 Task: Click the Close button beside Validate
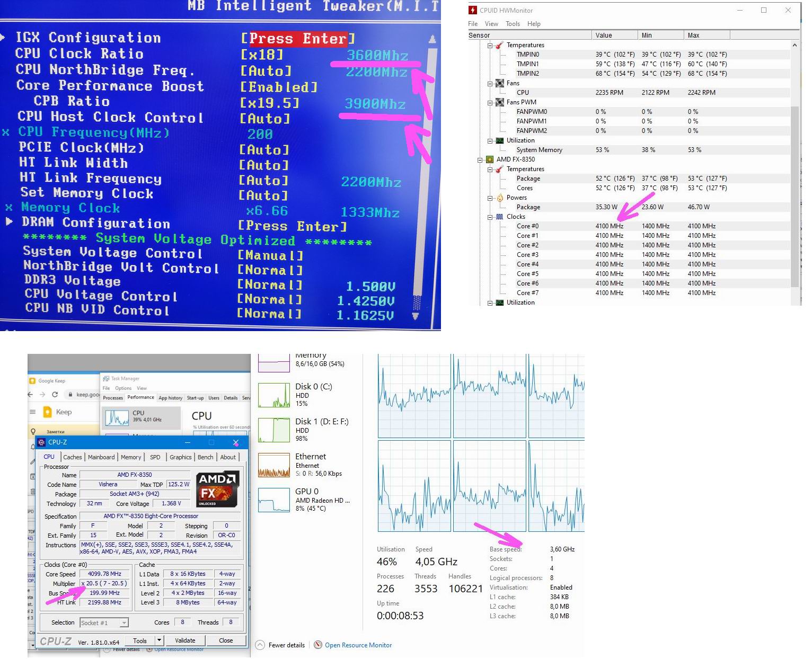click(x=226, y=640)
